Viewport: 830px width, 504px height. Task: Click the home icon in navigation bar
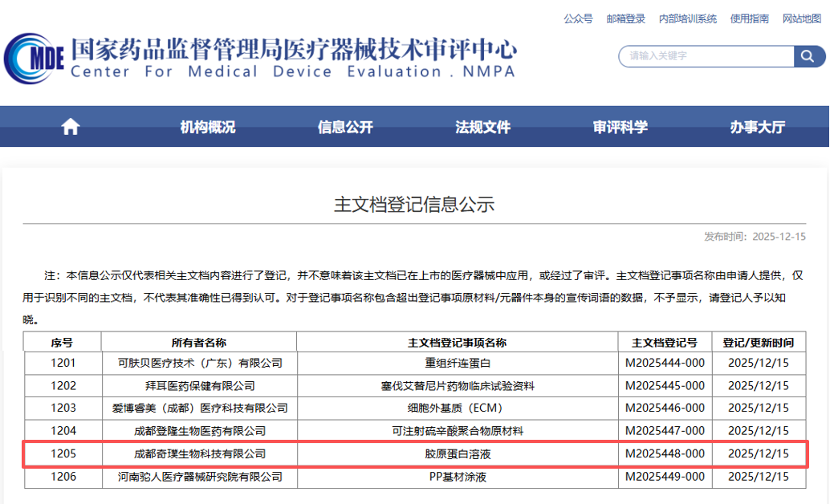pos(71,127)
